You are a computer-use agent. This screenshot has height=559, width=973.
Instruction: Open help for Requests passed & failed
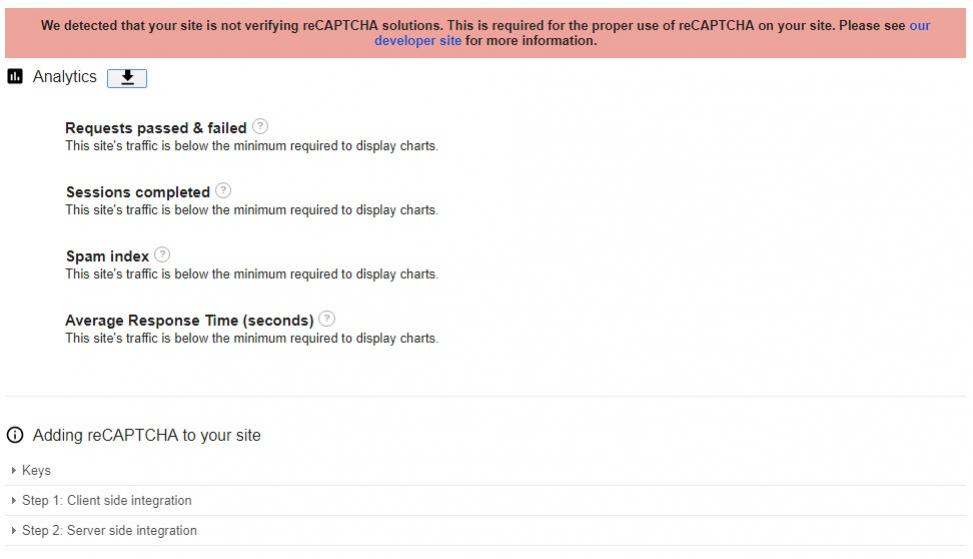click(261, 127)
